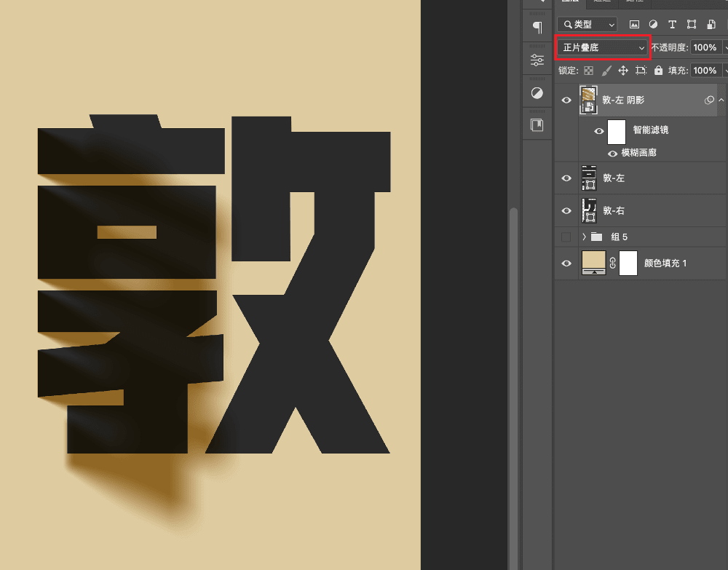Expand the 组 5 group chevron

point(584,237)
